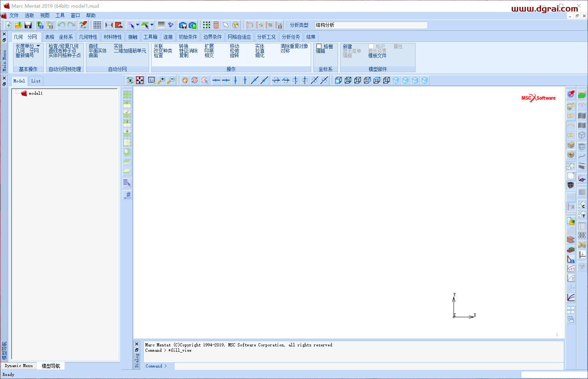
Task: Open the 视图 menu
Action: click(45, 15)
